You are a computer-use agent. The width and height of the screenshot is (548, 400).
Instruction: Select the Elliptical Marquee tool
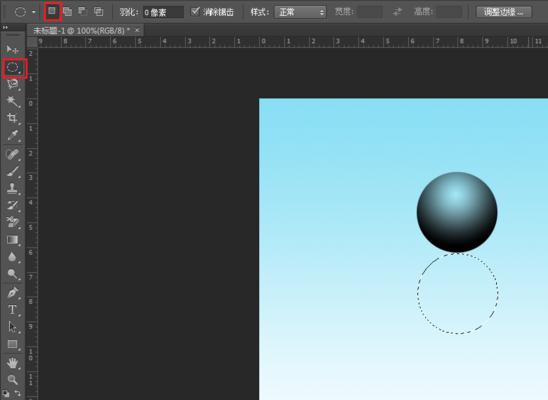point(13,67)
